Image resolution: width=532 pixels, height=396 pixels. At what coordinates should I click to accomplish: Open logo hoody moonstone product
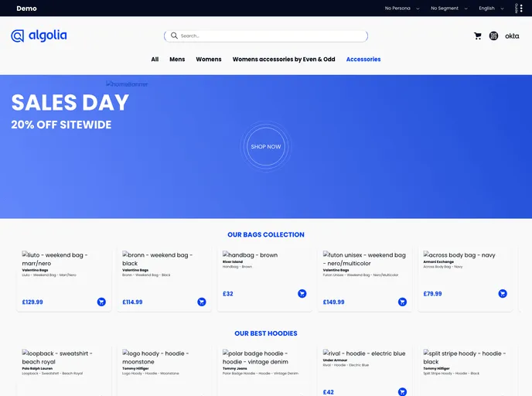(155, 357)
